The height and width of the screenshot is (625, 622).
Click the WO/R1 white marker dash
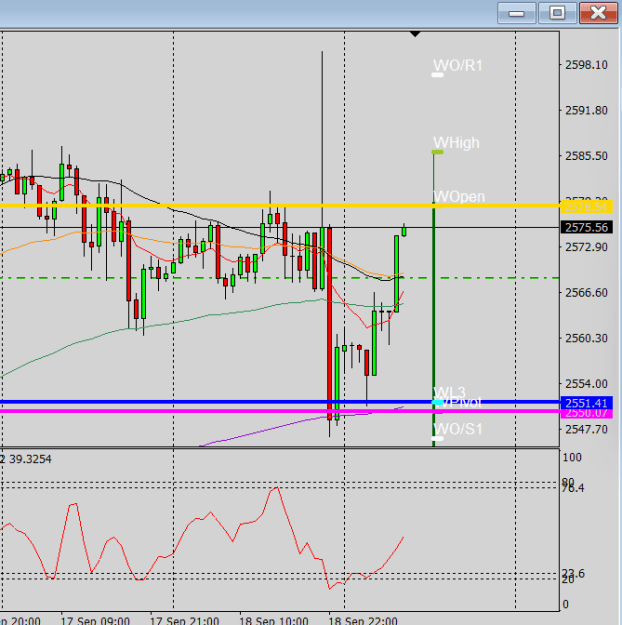[x=437, y=75]
